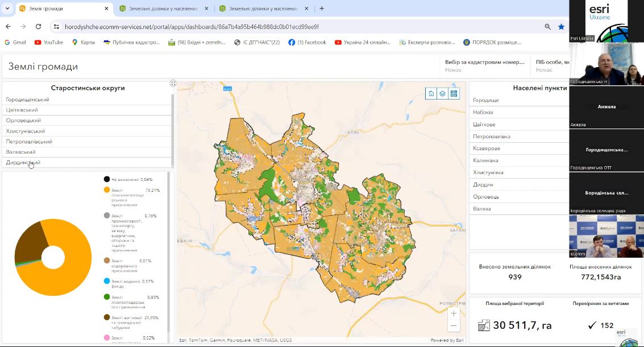Select Дирдинський in the districts list
This screenshot has width=644, height=347.
[86, 162]
